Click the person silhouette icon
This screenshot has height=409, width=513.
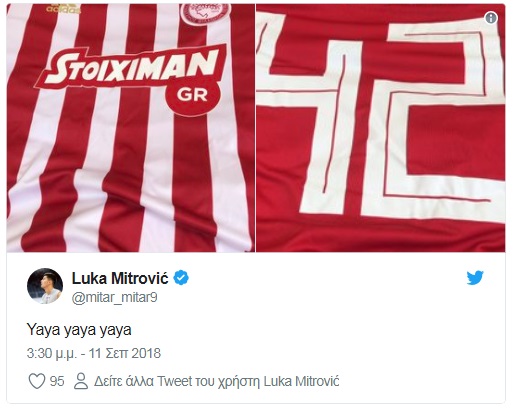(81, 381)
